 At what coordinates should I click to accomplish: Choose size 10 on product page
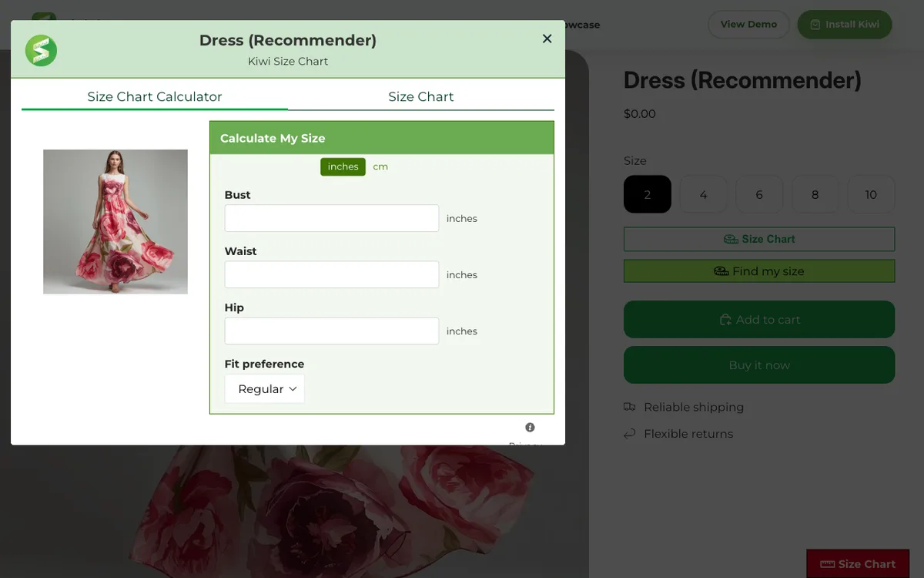click(871, 194)
